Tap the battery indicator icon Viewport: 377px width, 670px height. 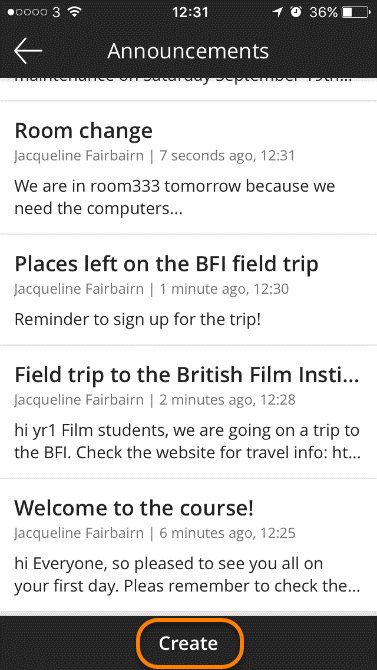pos(356,12)
